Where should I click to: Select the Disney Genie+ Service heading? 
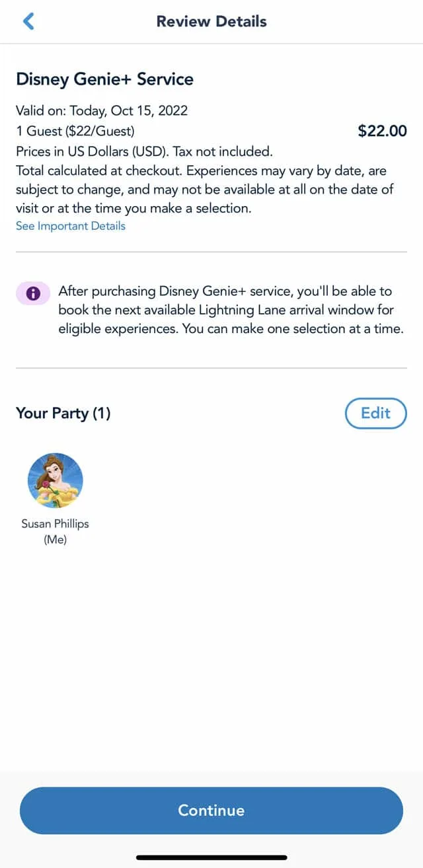tap(105, 79)
